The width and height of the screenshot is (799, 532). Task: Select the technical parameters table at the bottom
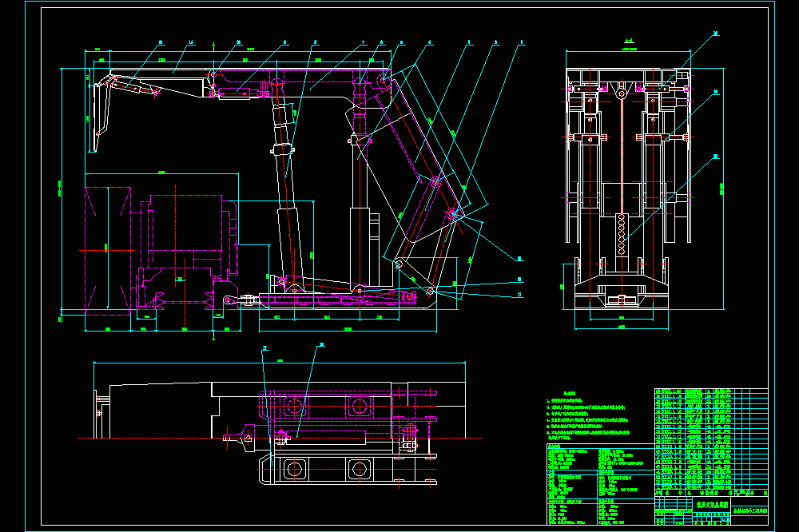600,484
